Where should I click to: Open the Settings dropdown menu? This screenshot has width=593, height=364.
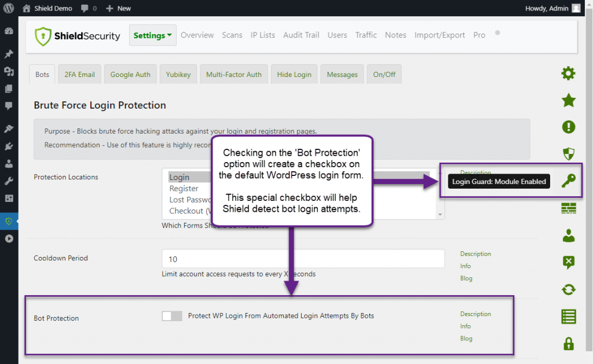(152, 35)
